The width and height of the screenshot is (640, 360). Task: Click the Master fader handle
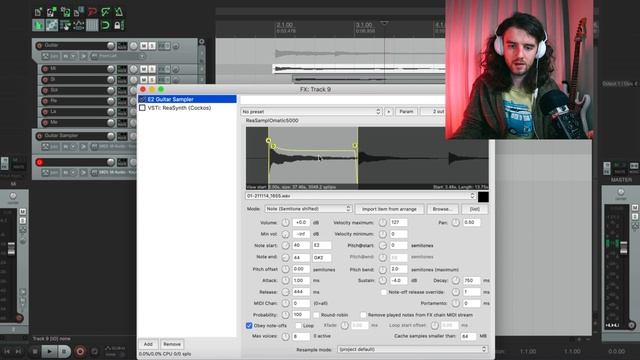[x=623, y=247]
